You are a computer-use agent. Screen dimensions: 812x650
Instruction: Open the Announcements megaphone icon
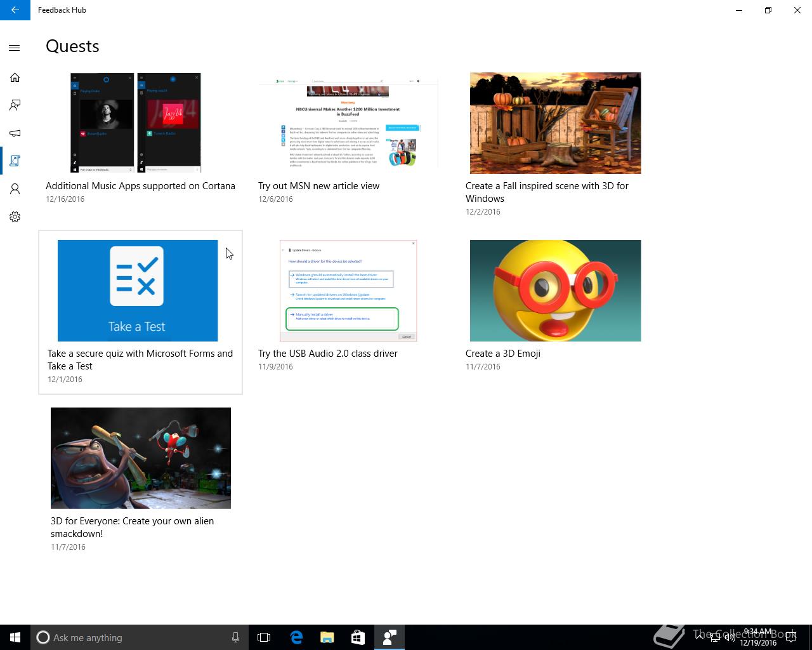click(15, 133)
